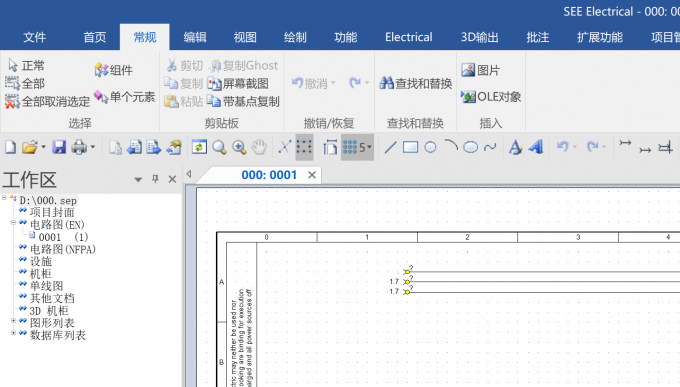Viewport: 680px width, 387px height.
Task: Collapse the 电路图(EN) tree node
Action: tap(13, 223)
